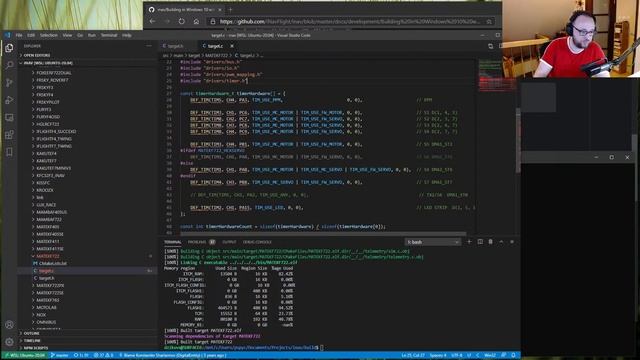The height and width of the screenshot is (360, 640).
Task: Close the active target.c editor tab
Action: [x=232, y=46]
